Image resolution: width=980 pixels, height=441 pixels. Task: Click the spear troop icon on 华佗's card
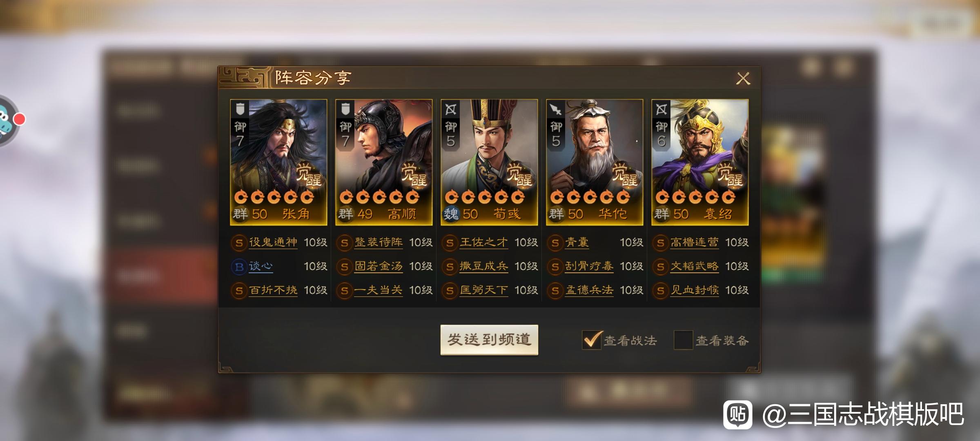pos(556,109)
